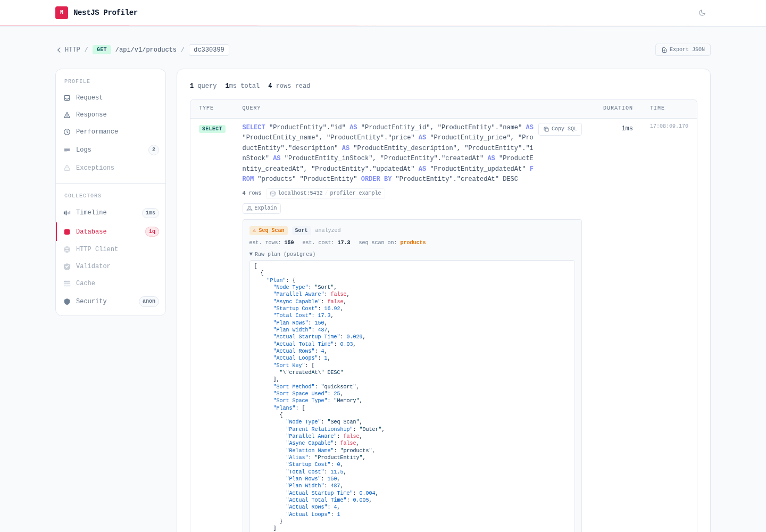Screen dimensions: 766x532
Task: Click the Timeline 1ms badge
Action: [x=151, y=213]
